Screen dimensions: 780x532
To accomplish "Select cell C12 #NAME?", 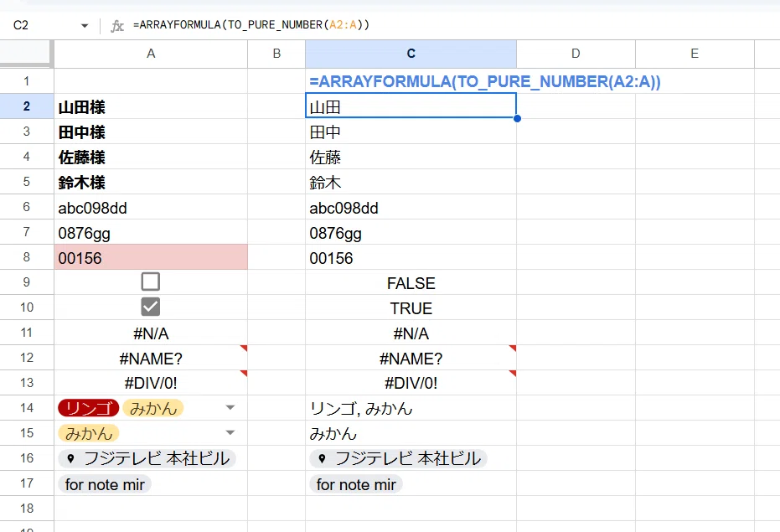I will (411, 358).
